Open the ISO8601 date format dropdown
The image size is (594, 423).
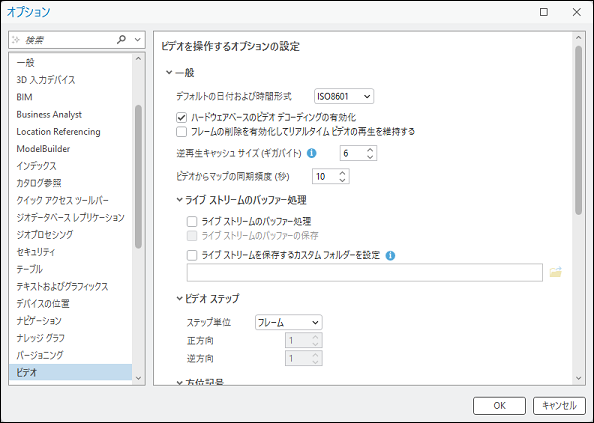[344, 96]
